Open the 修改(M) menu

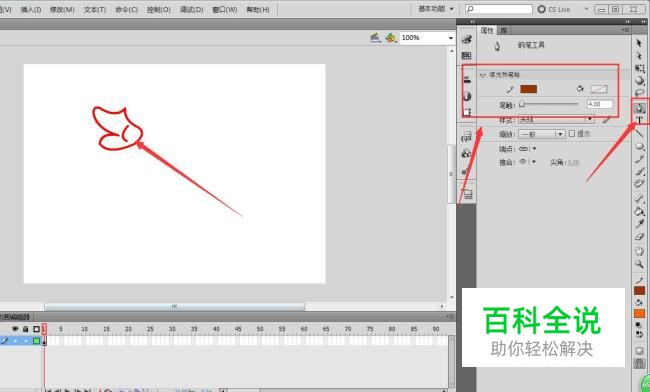click(62, 9)
